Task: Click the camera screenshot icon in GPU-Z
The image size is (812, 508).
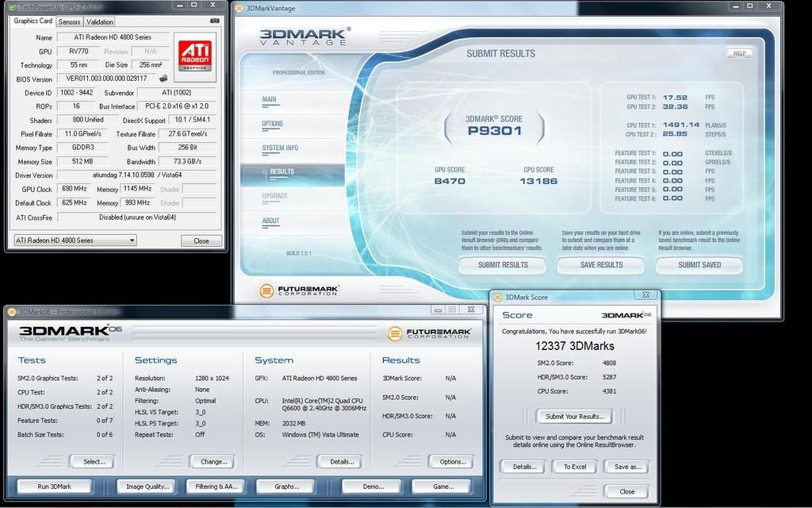Action: point(215,21)
